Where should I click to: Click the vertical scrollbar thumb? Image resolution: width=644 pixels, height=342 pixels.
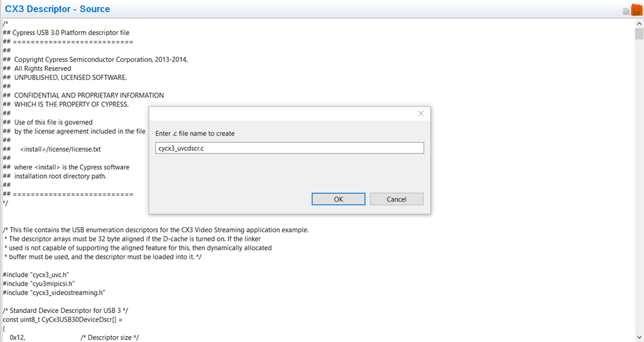tap(638, 35)
